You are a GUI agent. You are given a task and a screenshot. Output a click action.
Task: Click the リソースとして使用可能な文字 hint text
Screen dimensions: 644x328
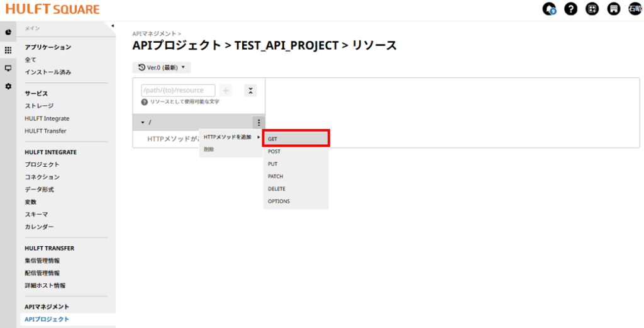pyautogui.click(x=184, y=102)
